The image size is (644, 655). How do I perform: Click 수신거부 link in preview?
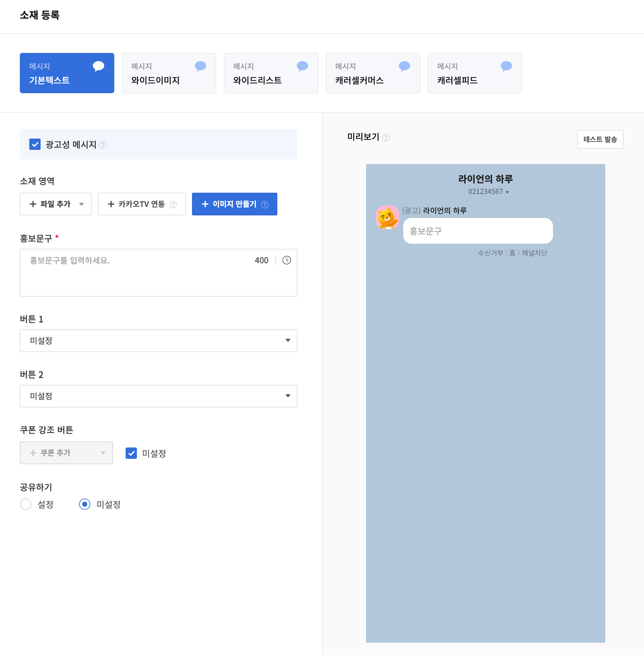490,253
